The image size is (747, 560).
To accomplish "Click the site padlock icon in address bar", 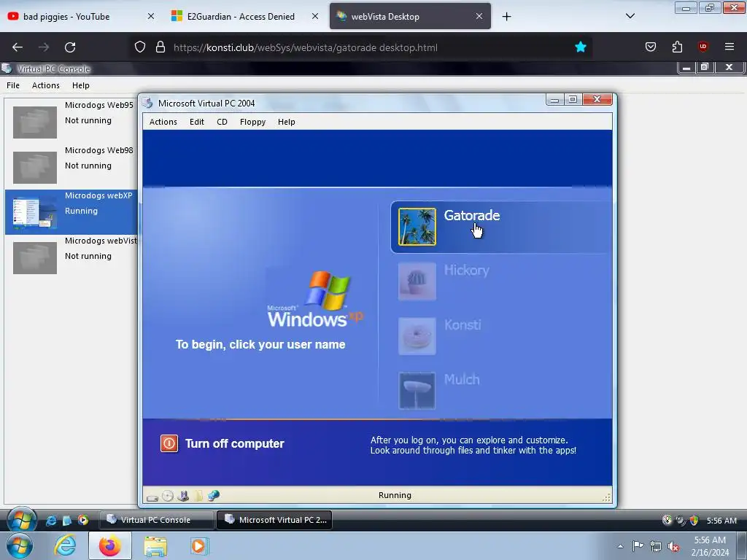I will (x=160, y=47).
